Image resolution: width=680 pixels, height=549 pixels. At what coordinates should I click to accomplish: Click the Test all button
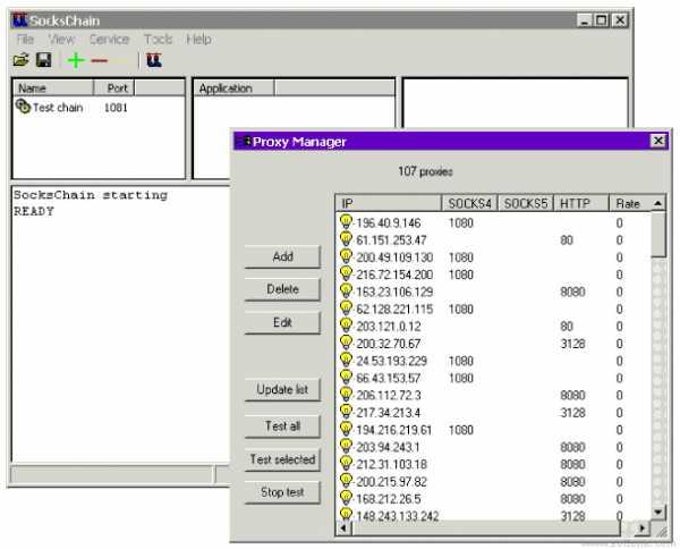pos(283,426)
